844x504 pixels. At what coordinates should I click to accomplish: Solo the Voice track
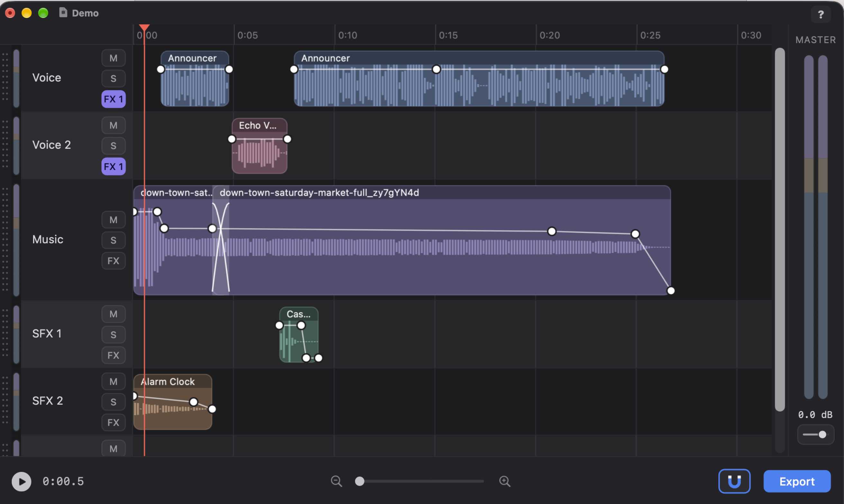(113, 78)
